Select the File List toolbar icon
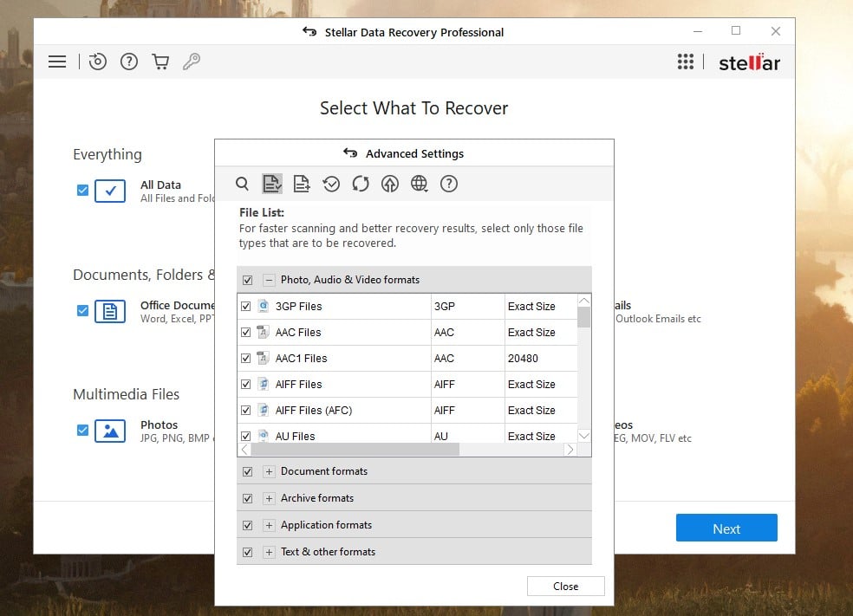This screenshot has width=853, height=616. [272, 184]
